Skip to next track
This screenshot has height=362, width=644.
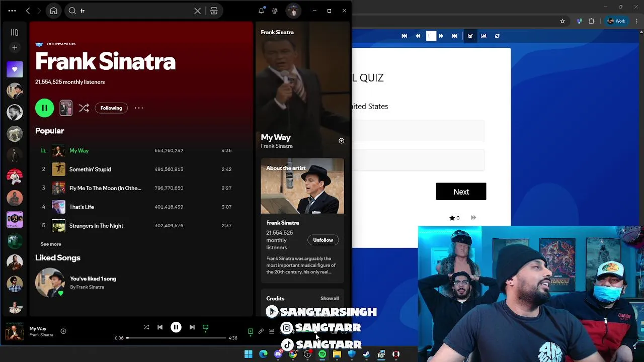pos(192,327)
